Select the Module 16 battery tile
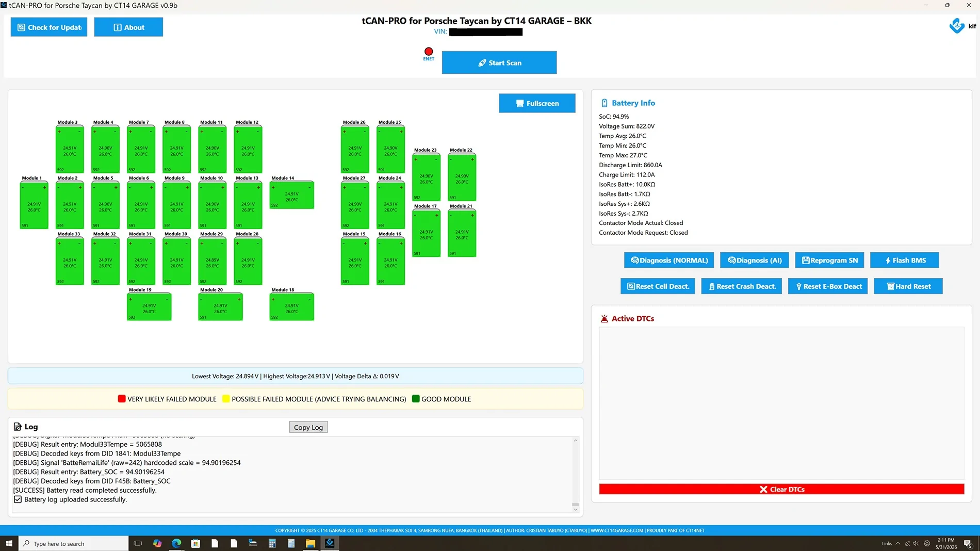This screenshot has height=551, width=980. tap(390, 261)
